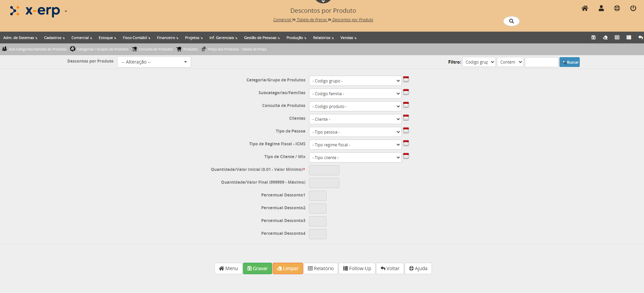Click the back arrow icon in toolbar
This screenshot has width=644, height=293.
pyautogui.click(x=640, y=38)
